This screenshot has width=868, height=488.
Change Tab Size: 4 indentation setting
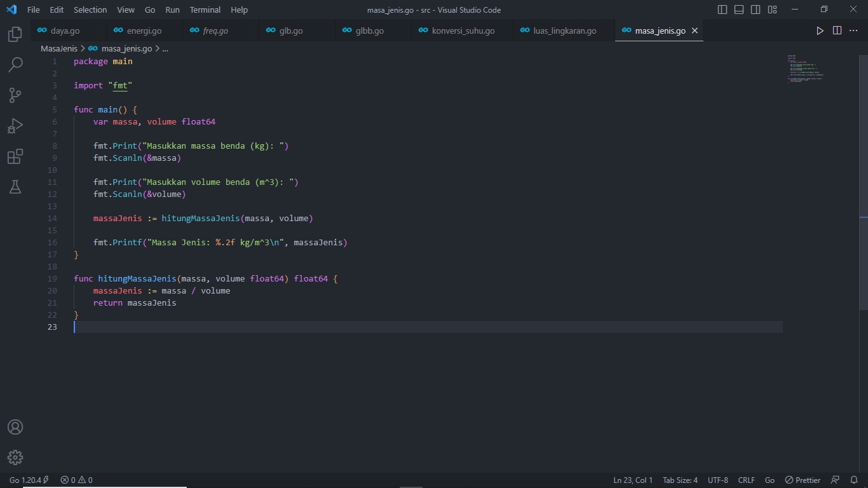pyautogui.click(x=680, y=480)
